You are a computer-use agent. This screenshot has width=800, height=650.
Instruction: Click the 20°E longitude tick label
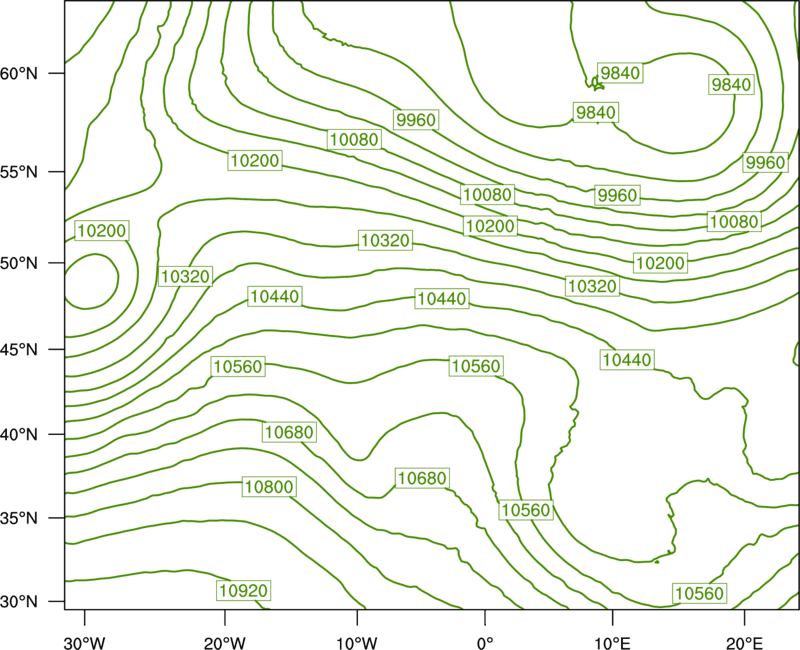point(744,643)
